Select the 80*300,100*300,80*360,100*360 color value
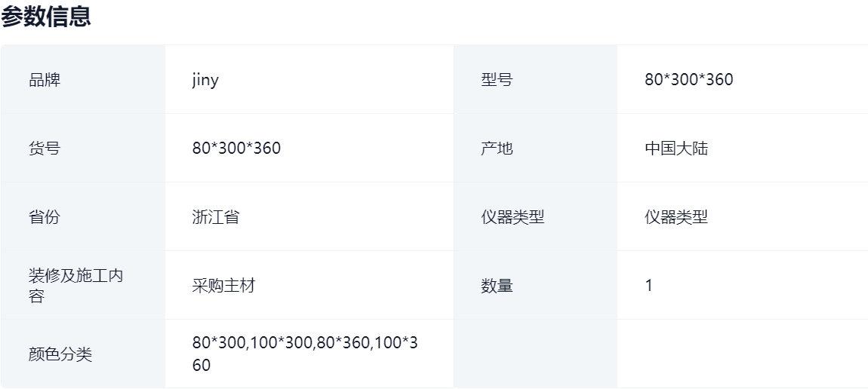This screenshot has height=389, width=868. (x=305, y=354)
